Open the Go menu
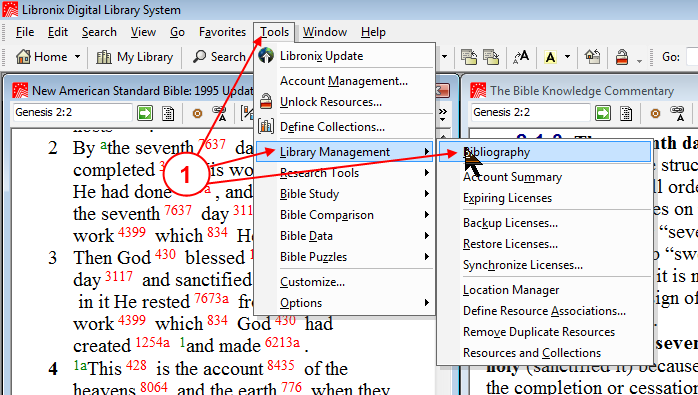This screenshot has height=395, width=698. tap(177, 32)
